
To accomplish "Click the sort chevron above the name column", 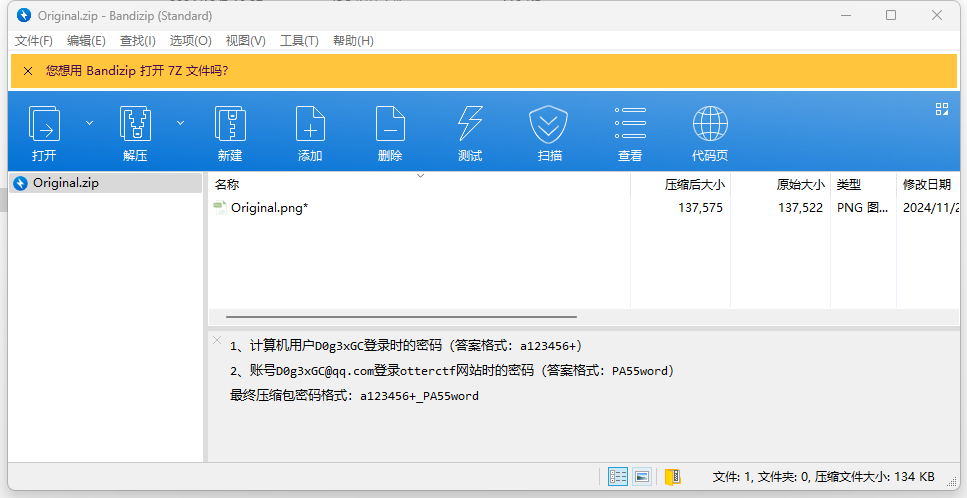I will [x=421, y=176].
